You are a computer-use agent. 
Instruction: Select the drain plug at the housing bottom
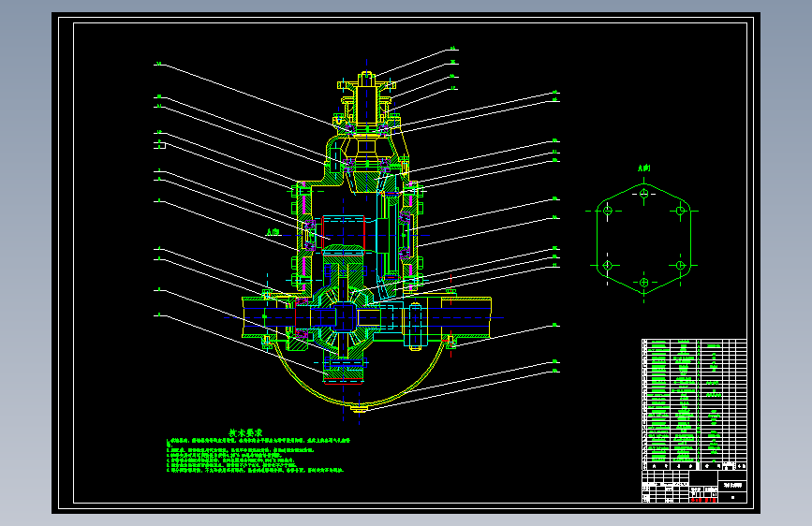359,410
